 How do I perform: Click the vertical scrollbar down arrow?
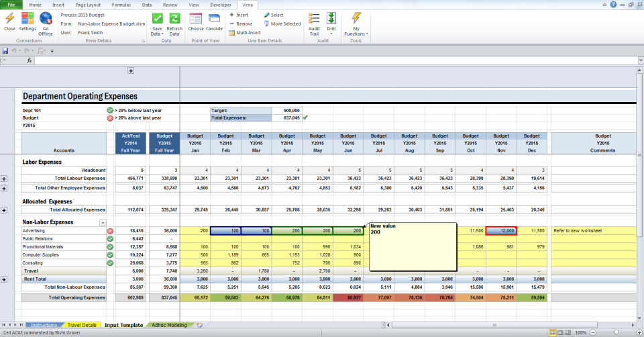coord(639,318)
